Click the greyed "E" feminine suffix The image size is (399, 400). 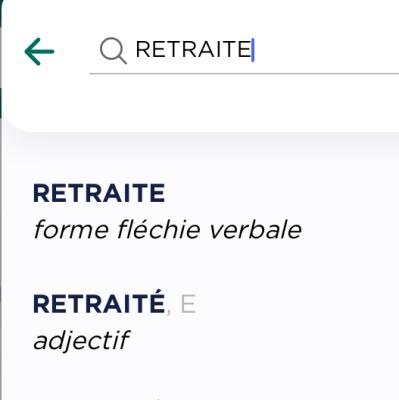point(188,304)
